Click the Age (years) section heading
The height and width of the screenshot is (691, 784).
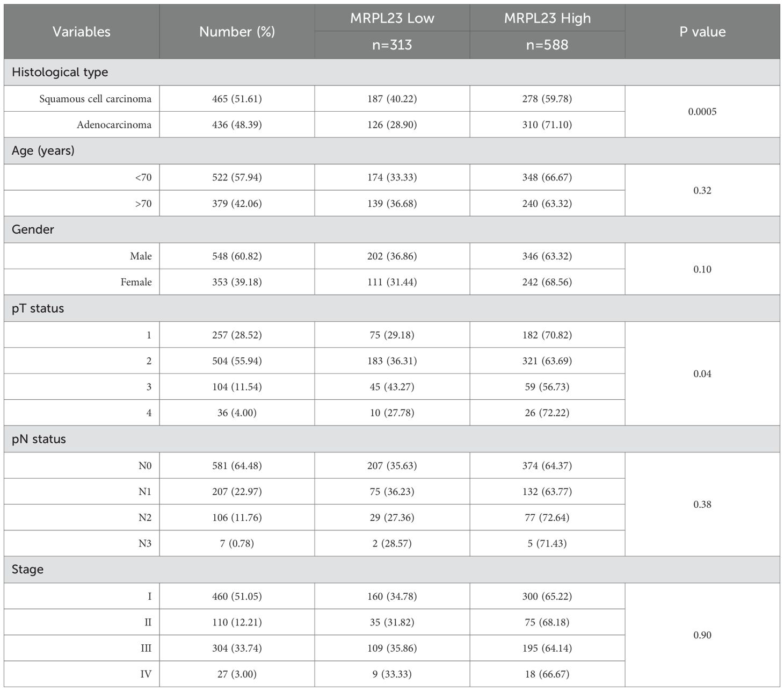(43, 150)
